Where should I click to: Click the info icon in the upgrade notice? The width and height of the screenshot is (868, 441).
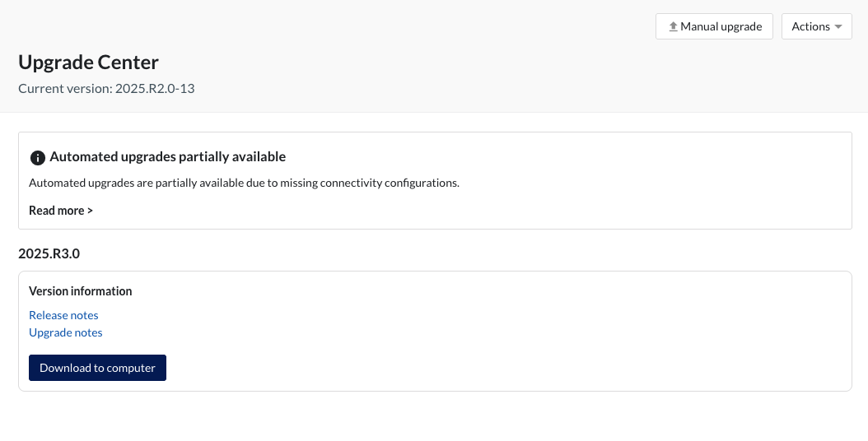(37, 157)
